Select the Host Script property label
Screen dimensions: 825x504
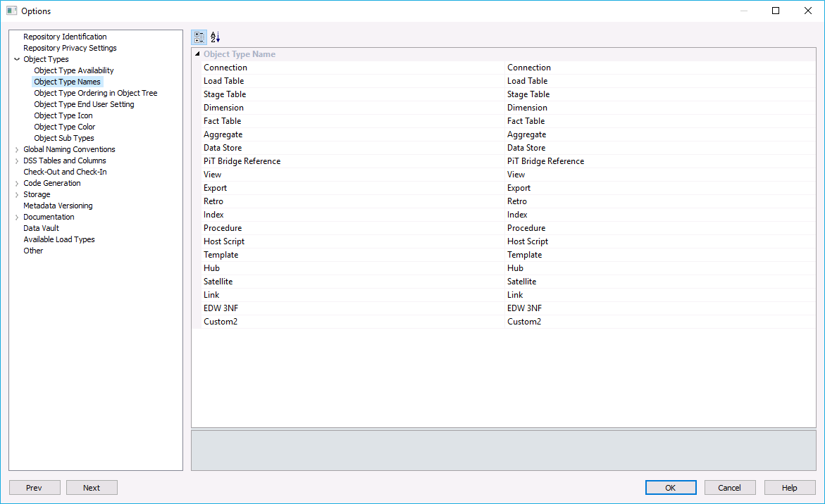[224, 241]
